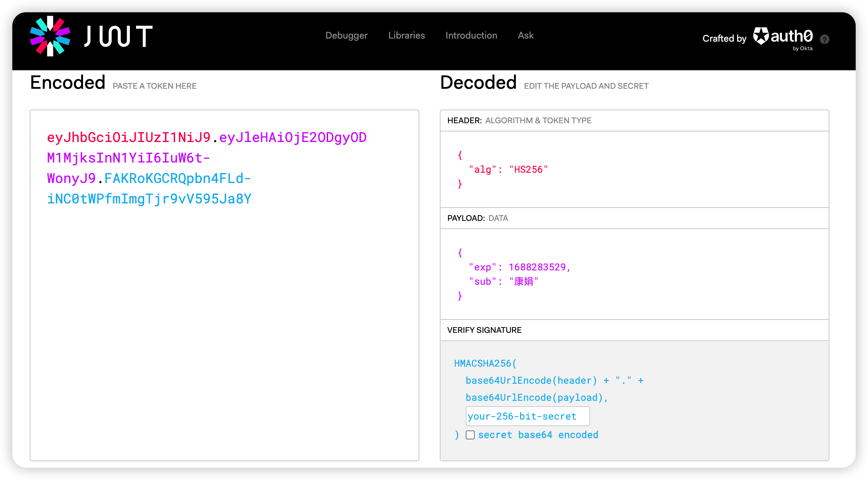Viewport: 868px width, 480px height.
Task: Open the Introduction nav link
Action: (x=471, y=36)
